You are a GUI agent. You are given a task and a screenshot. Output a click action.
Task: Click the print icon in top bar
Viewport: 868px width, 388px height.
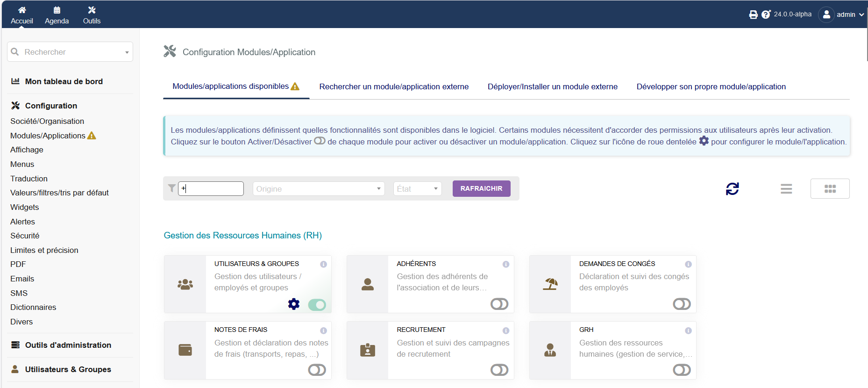[753, 14]
